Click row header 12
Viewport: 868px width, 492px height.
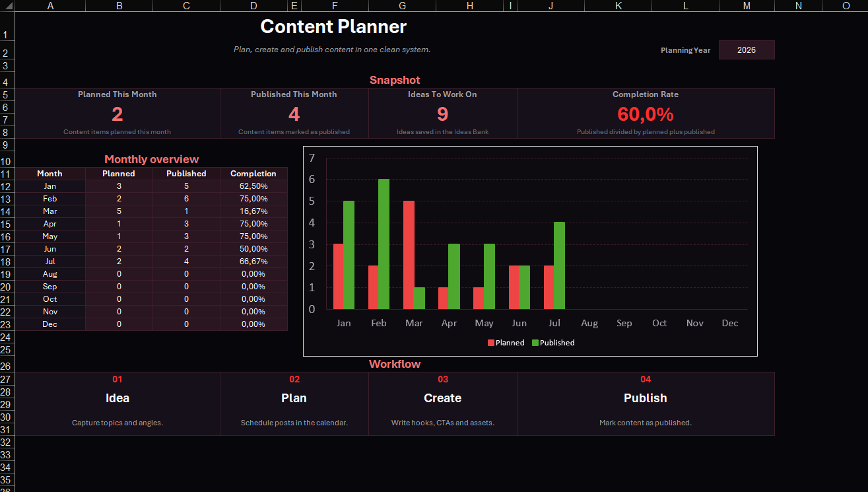pos(6,186)
